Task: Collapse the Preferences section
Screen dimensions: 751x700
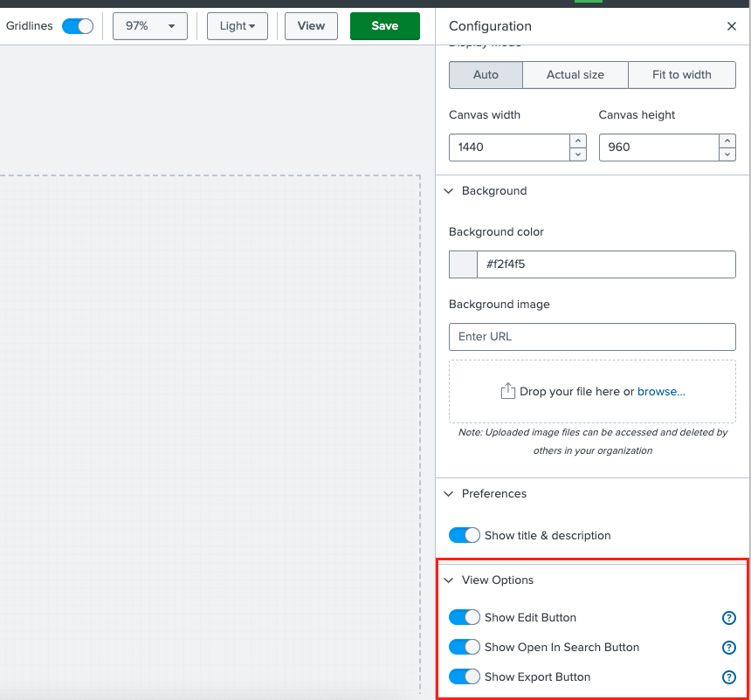Action: tap(448, 494)
